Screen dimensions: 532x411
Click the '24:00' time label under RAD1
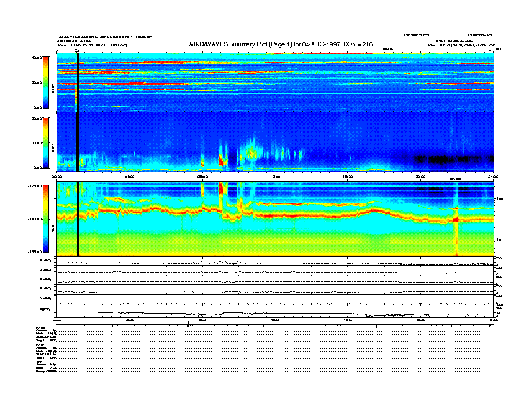tap(493, 177)
